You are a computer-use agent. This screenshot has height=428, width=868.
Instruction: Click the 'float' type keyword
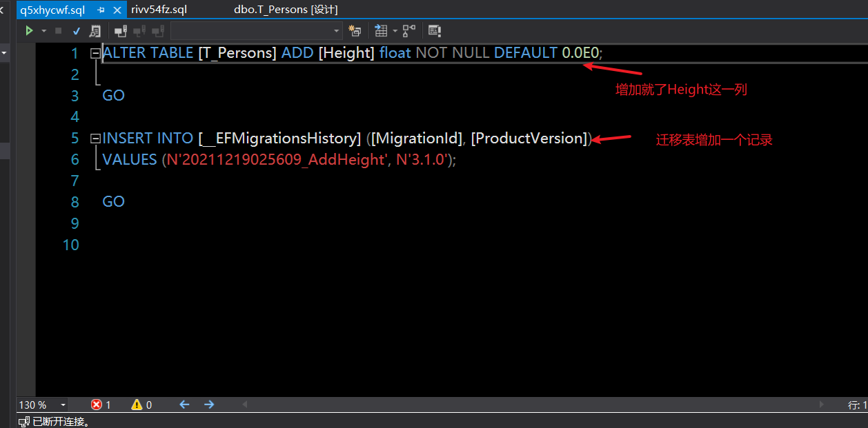(x=395, y=53)
